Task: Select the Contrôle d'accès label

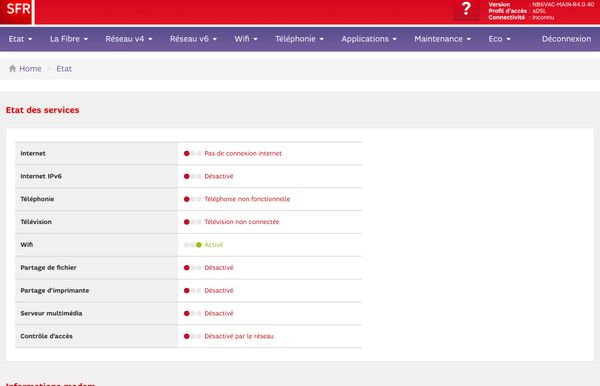Action: point(46,336)
